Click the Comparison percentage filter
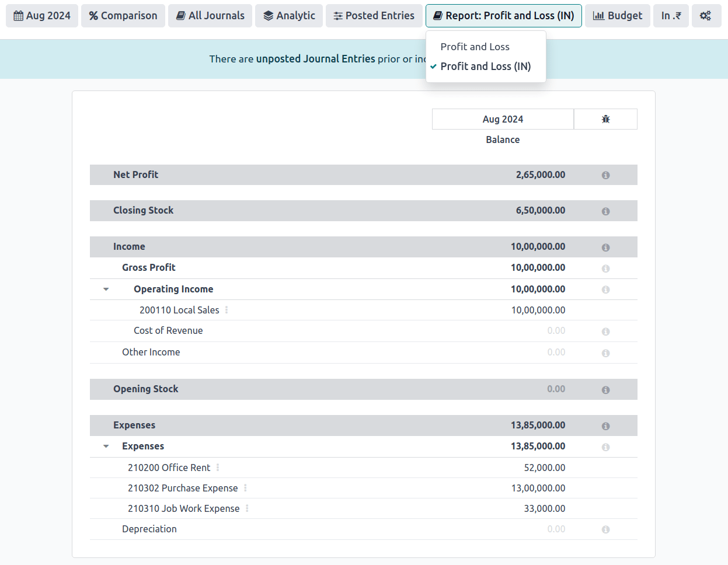728x565 pixels. 123,16
